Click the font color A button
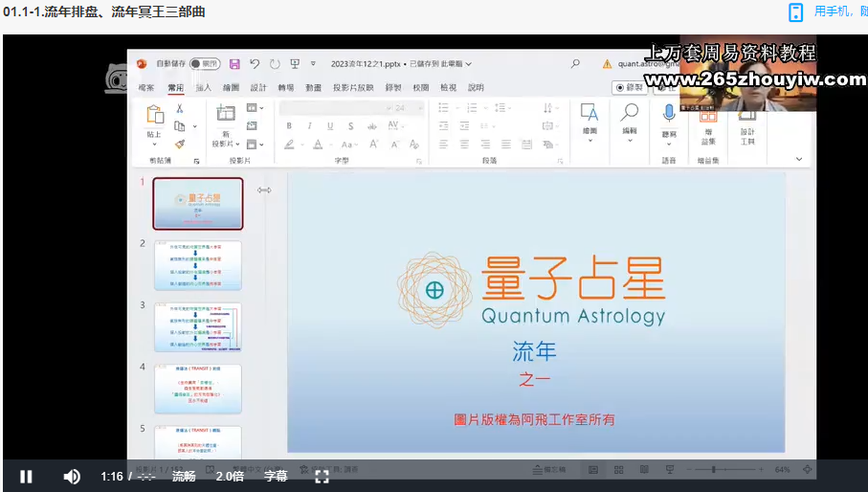The image size is (868, 492). tap(318, 145)
